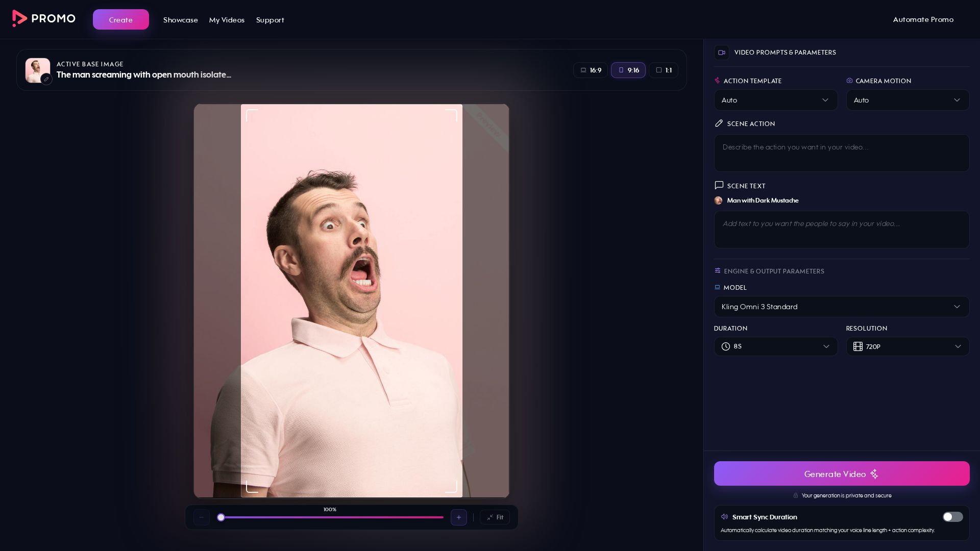
Task: Click the bottom-left crop corner handle
Action: [x=252, y=487]
